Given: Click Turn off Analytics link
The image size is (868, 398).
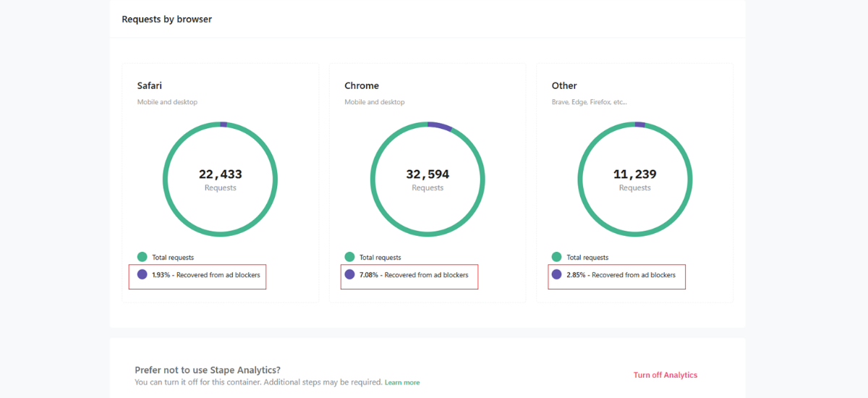Looking at the screenshot, I should pos(665,375).
